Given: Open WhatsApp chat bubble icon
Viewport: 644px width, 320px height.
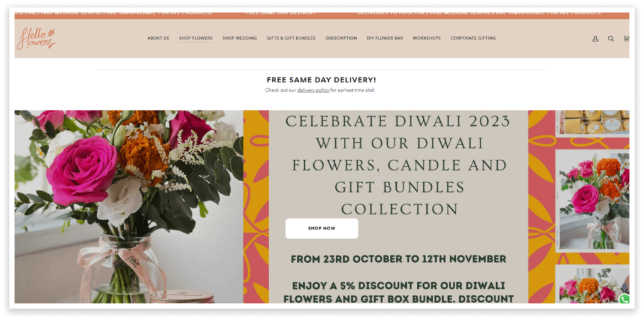Looking at the screenshot, I should pos(625,299).
